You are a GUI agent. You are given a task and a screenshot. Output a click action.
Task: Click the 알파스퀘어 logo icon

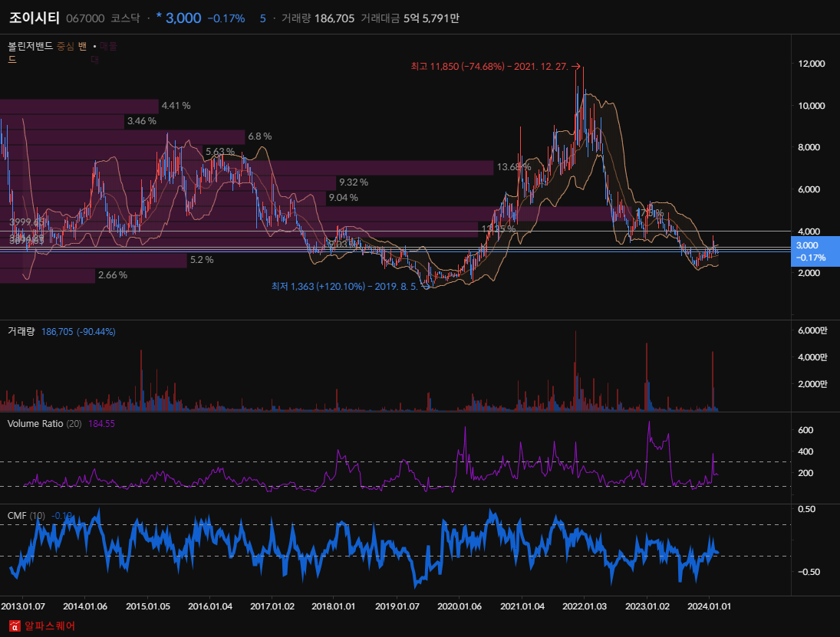[x=15, y=626]
